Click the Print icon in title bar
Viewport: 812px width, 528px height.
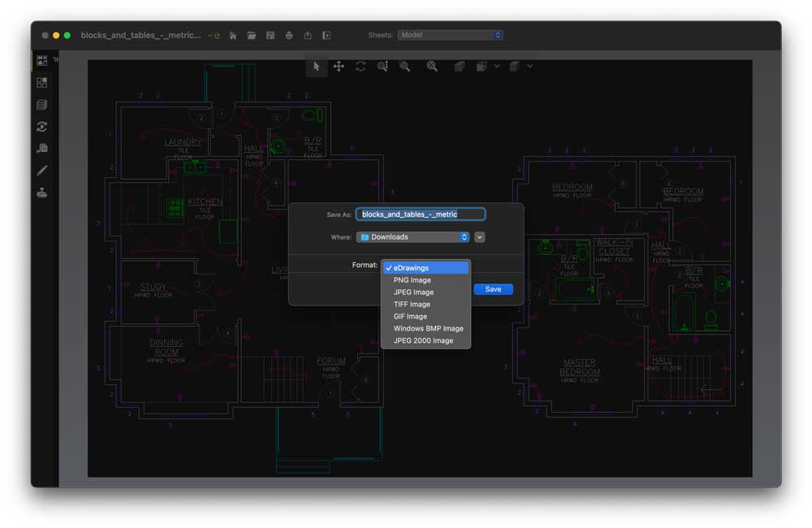289,36
